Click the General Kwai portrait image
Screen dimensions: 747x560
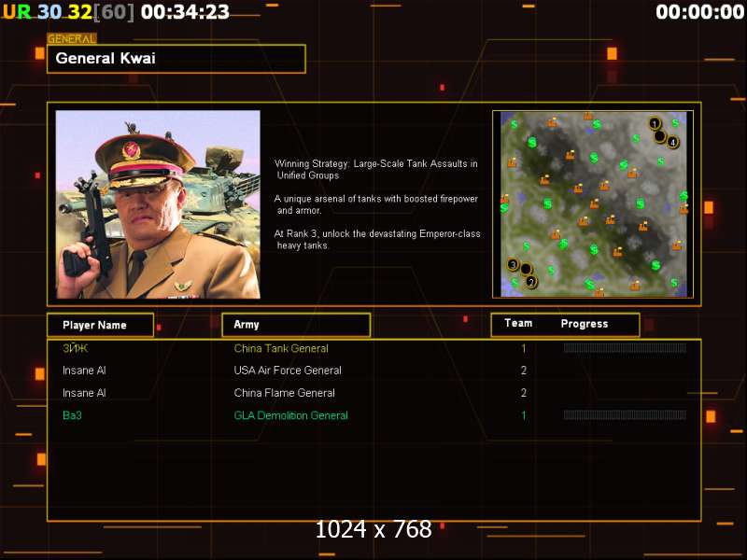(158, 204)
